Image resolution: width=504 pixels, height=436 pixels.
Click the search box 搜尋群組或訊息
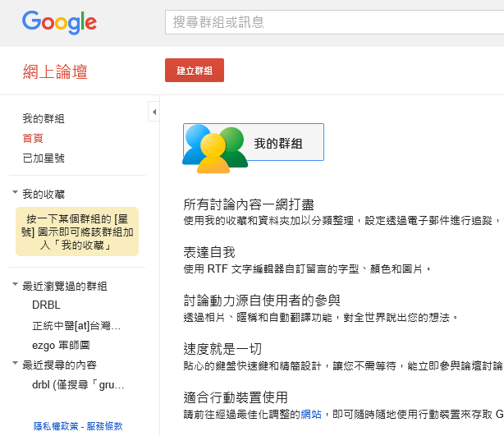pos(334,22)
